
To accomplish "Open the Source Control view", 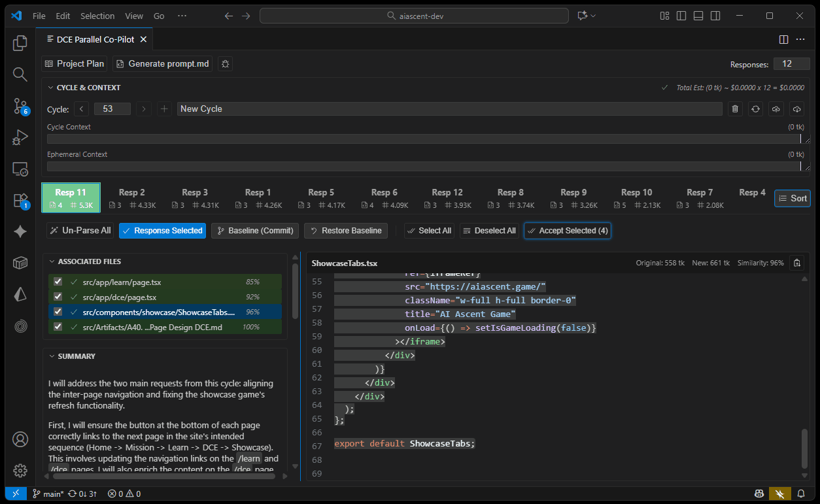I will tap(20, 106).
